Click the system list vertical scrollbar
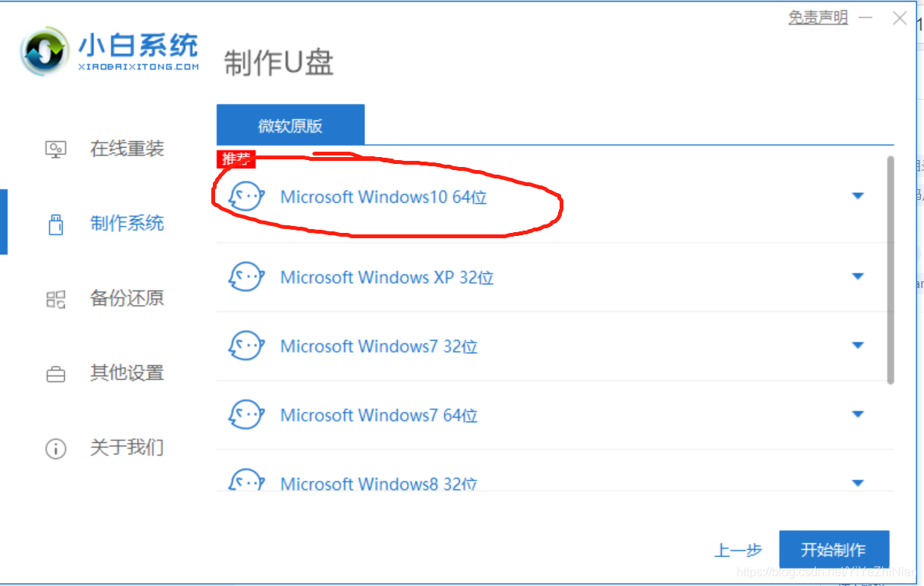The width and height of the screenshot is (924, 586). [890, 270]
